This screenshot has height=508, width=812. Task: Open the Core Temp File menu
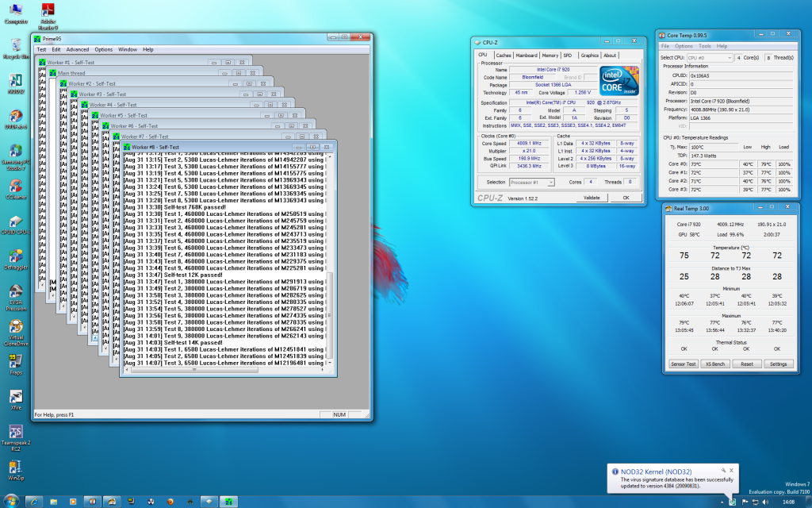coord(665,46)
